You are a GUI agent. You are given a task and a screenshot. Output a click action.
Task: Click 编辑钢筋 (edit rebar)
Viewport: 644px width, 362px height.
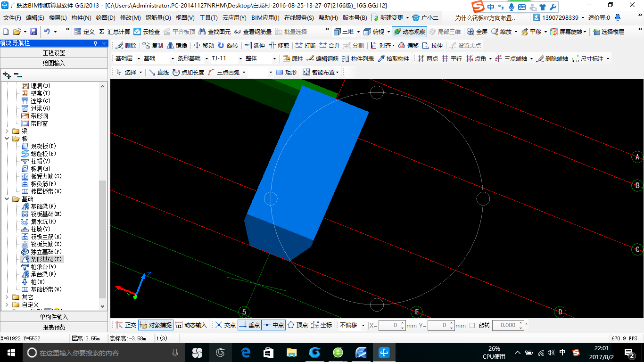click(322, 59)
